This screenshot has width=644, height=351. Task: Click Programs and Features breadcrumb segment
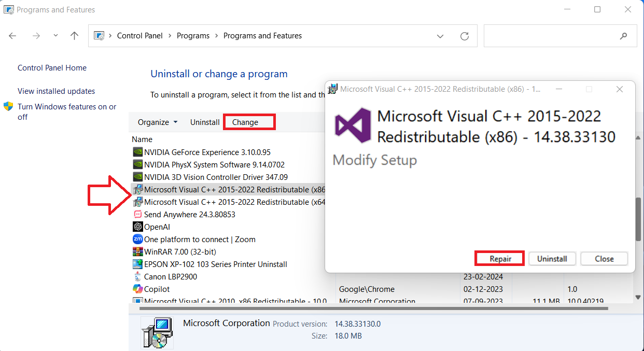tap(262, 36)
